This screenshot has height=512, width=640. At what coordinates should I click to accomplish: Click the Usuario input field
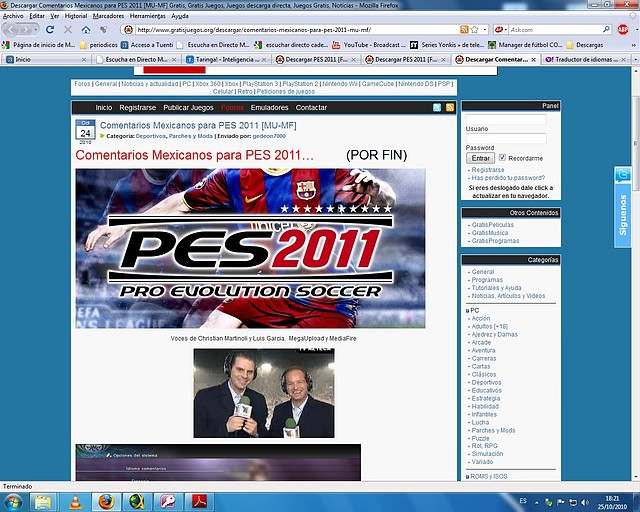[x=506, y=119]
